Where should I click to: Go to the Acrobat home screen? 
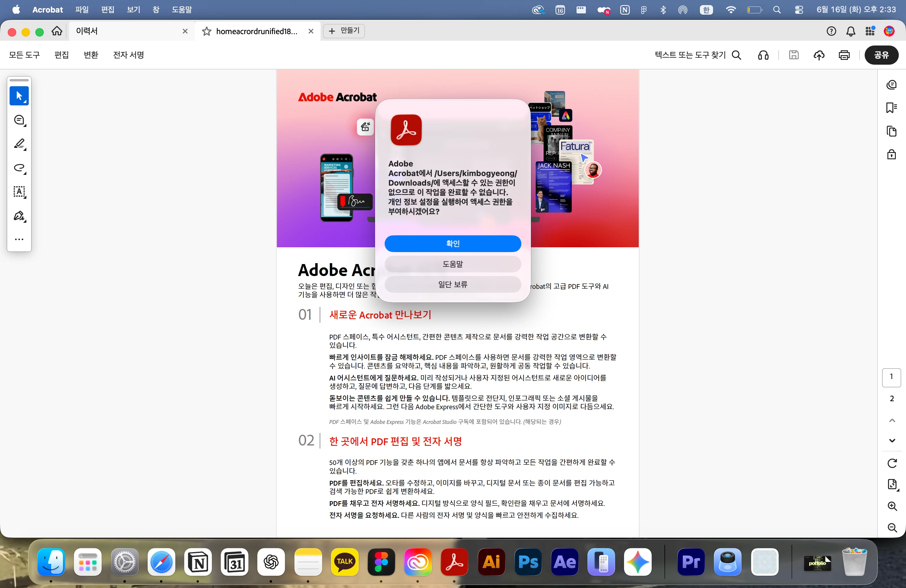point(57,31)
